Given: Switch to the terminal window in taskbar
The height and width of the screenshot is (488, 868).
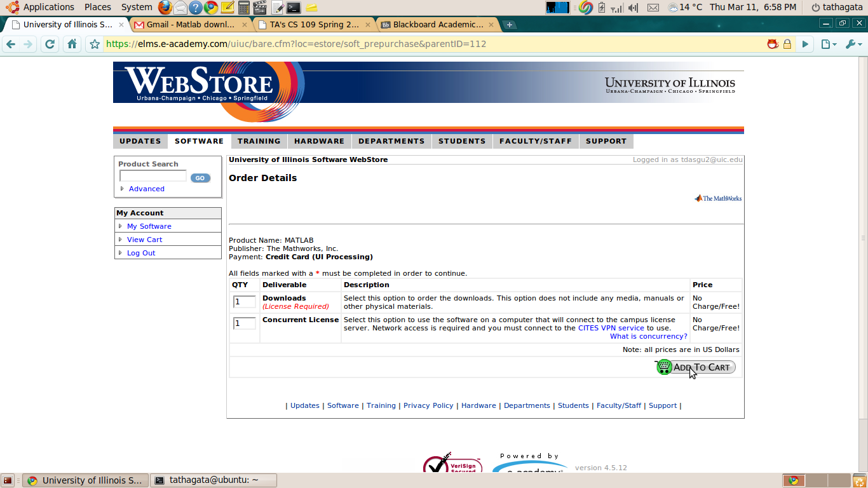Looking at the screenshot, I should [x=214, y=480].
